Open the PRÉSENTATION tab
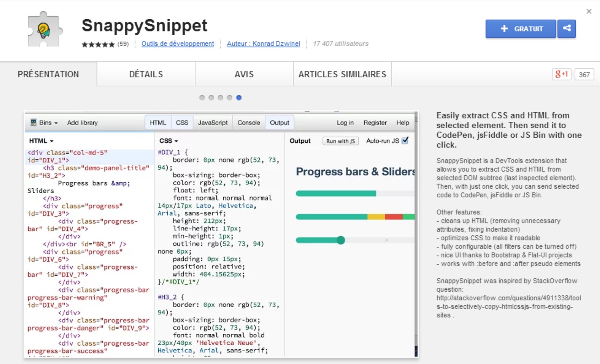Viewport: 600px width, 364px height. (48, 74)
